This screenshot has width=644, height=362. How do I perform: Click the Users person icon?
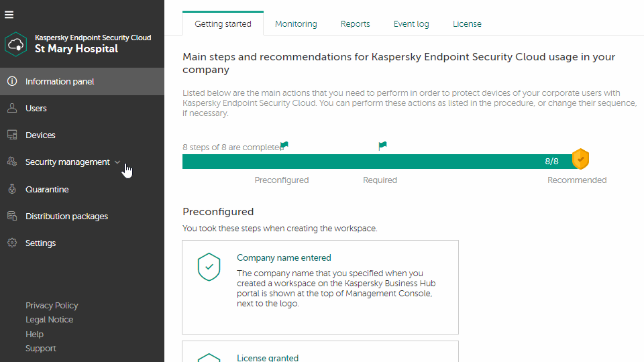[x=11, y=108]
